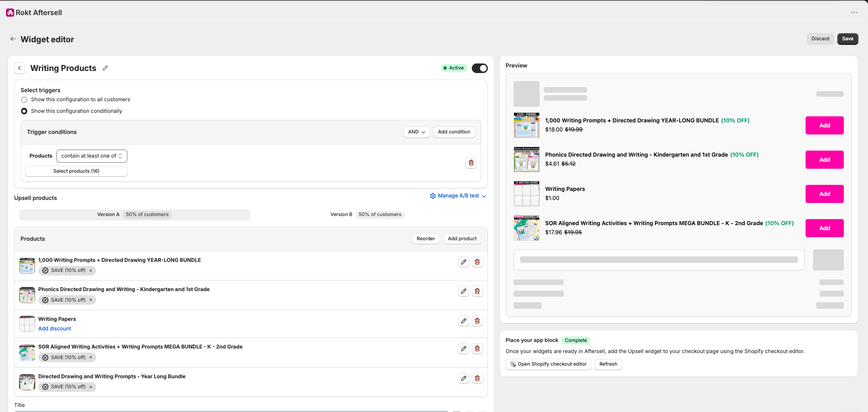Click Add discount under Writing Papers
868x412 pixels.
(54, 329)
